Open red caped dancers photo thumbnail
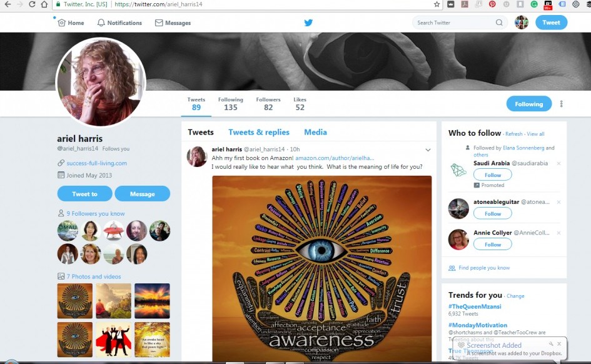Image resolution: width=591 pixels, height=364 pixels. (x=113, y=340)
